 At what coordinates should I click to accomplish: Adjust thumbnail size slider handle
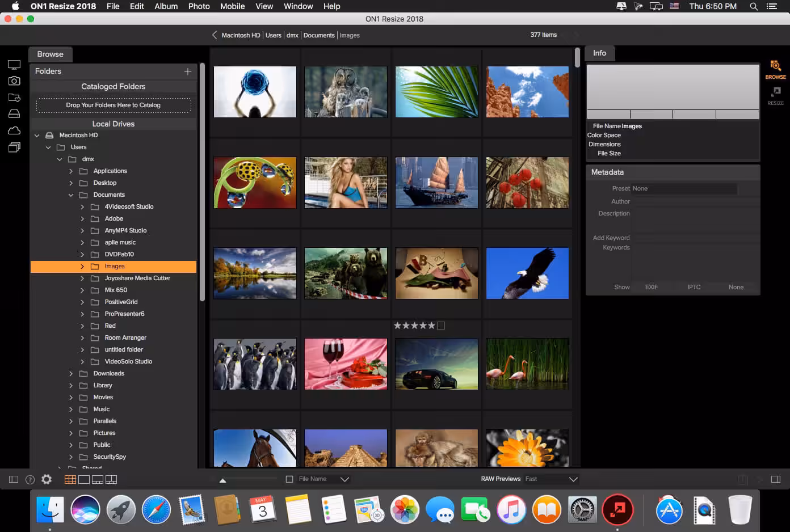pyautogui.click(x=222, y=480)
